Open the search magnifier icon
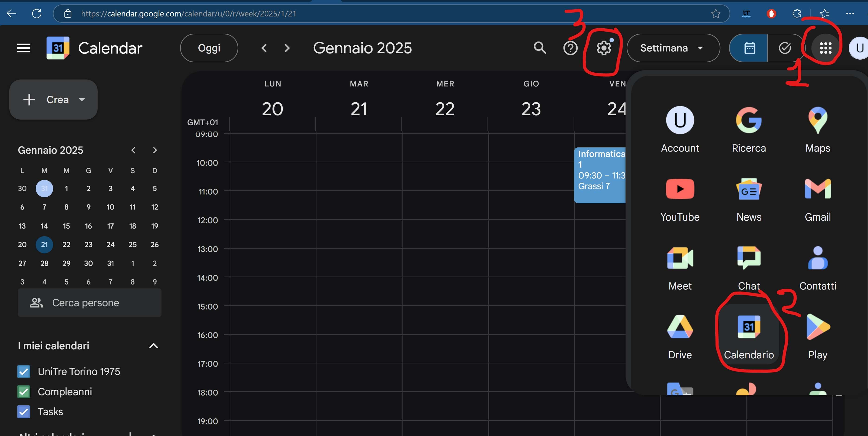 540,48
